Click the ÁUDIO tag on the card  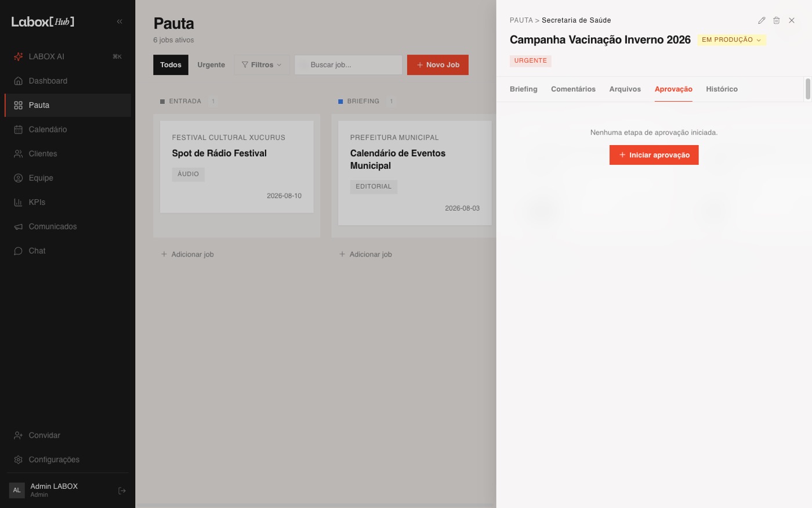pos(188,174)
